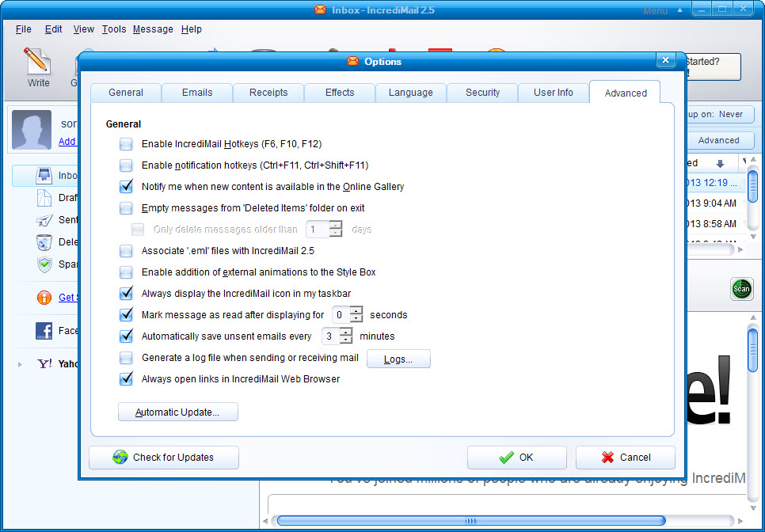The width and height of the screenshot is (765, 532).
Task: Open the Drafts folder icon
Action: (x=44, y=197)
